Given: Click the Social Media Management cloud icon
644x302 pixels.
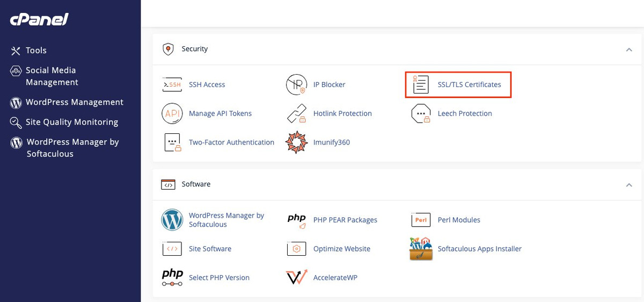Looking at the screenshot, I should 16,71.
